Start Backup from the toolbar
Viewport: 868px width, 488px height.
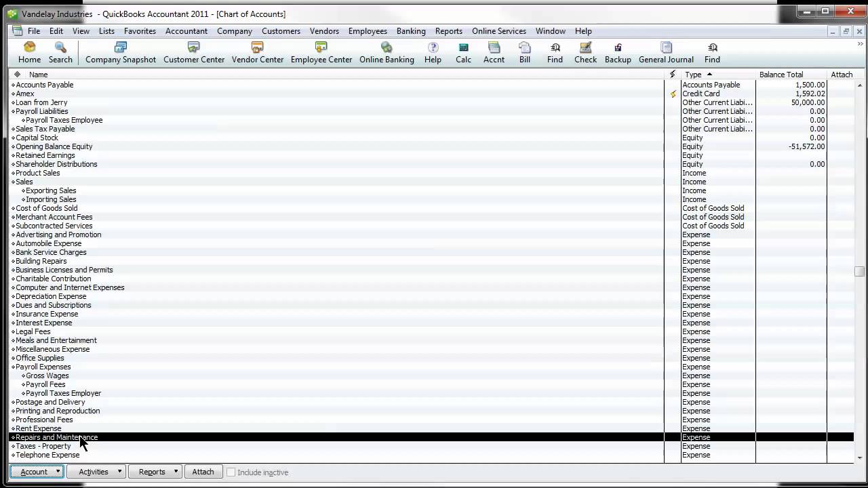(x=618, y=53)
